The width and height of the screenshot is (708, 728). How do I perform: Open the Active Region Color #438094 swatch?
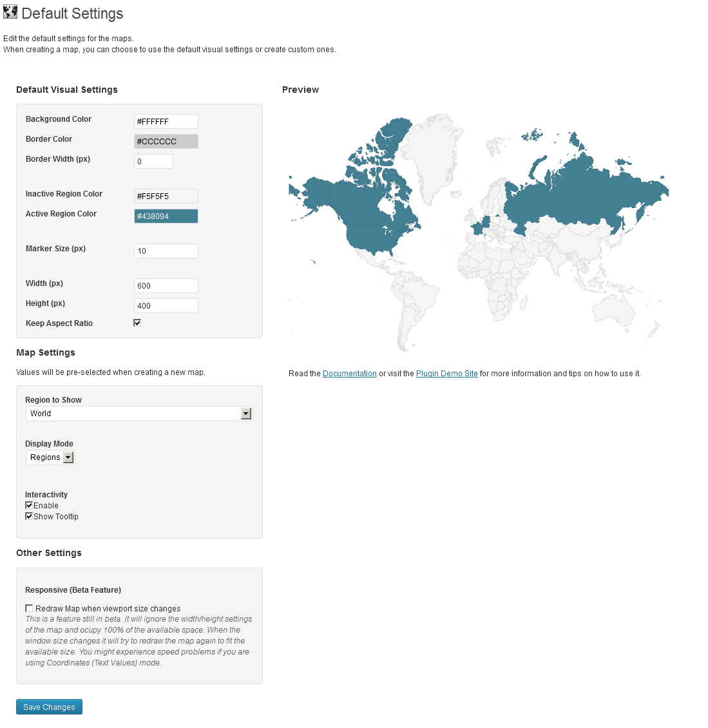coord(166,216)
